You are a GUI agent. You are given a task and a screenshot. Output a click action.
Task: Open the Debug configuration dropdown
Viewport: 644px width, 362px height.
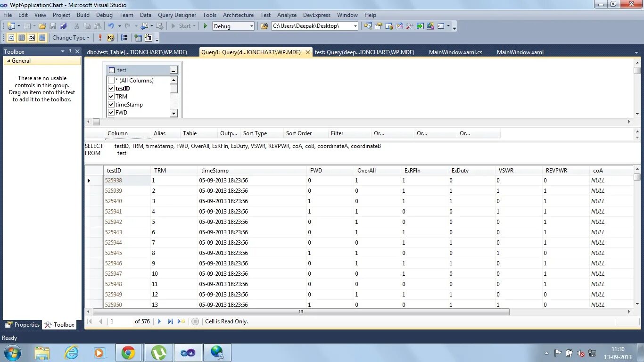[251, 26]
